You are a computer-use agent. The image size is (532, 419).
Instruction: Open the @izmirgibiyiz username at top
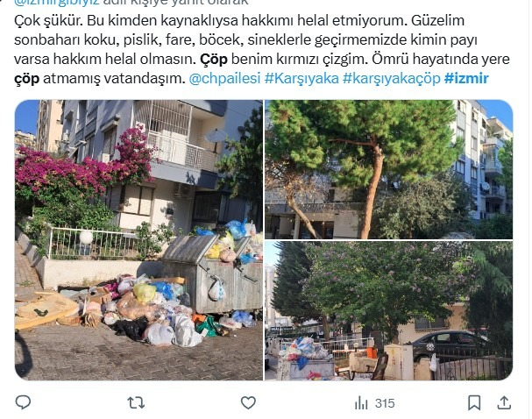57,2
